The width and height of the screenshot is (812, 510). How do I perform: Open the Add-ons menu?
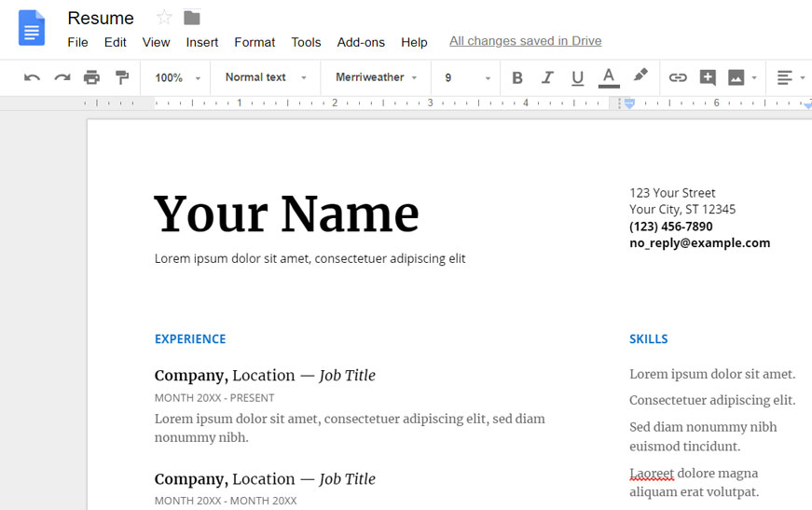(x=361, y=43)
